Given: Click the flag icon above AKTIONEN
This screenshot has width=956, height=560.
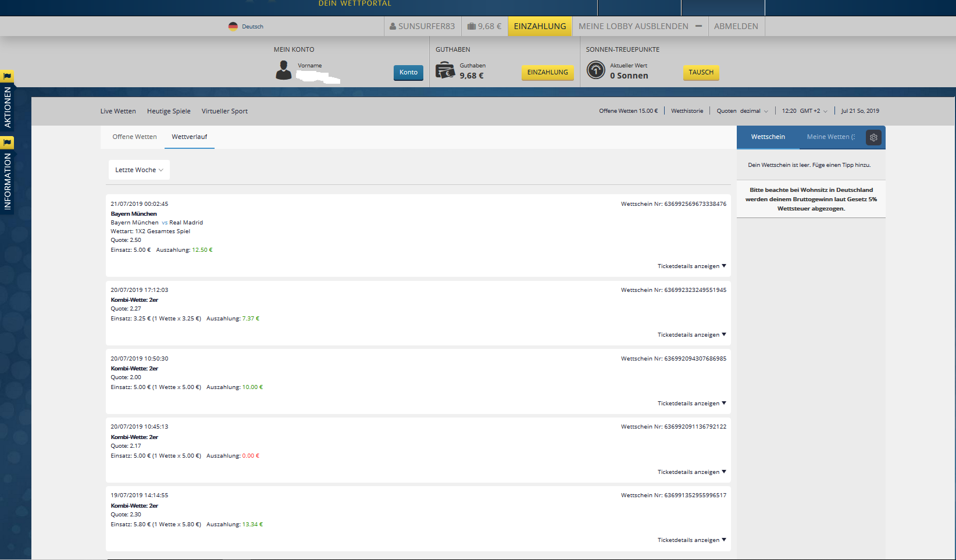Looking at the screenshot, I should (7, 76).
